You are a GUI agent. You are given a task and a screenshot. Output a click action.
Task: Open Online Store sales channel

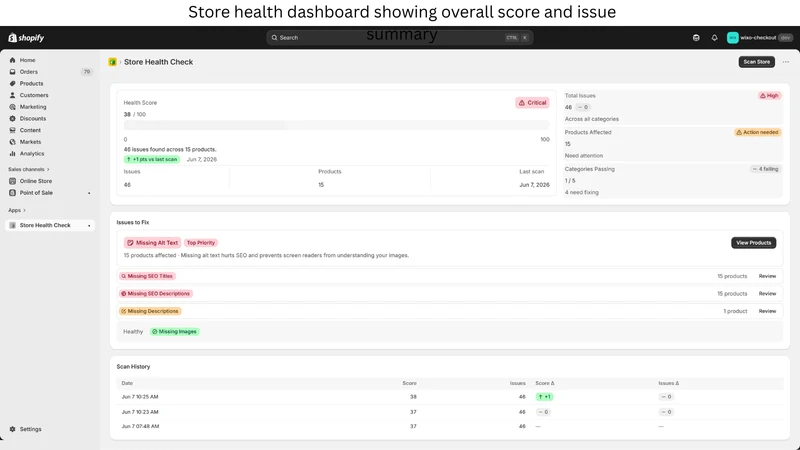click(x=36, y=181)
